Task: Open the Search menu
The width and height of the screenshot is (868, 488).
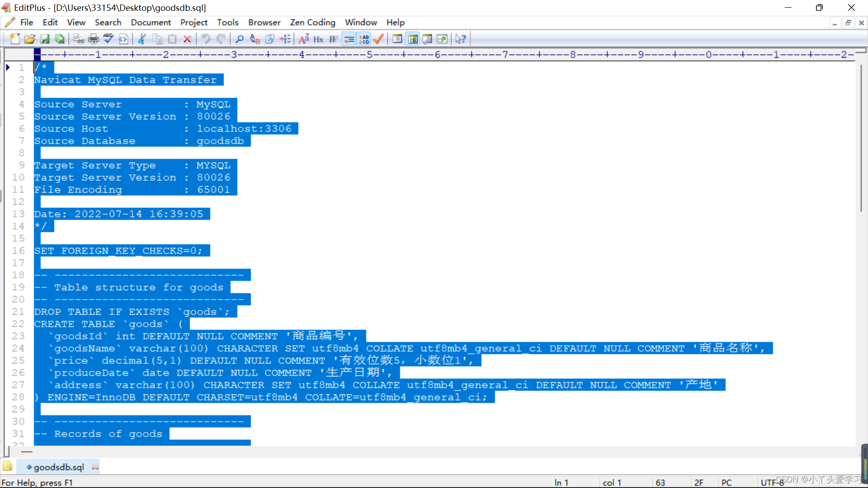Action: pos(107,22)
